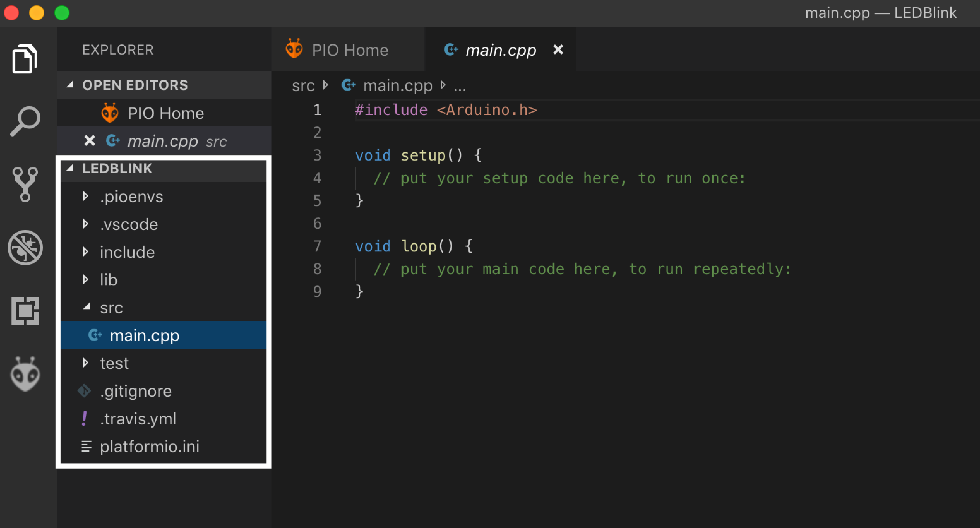Expand the include folder
Screen dimensions: 980x528
(x=127, y=252)
